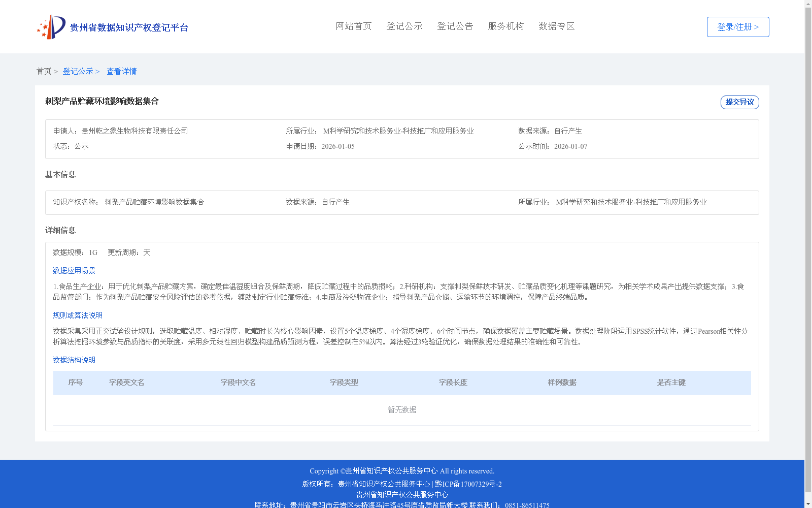Go to 首页 breadcrumb
Screen dimensions: 812x508
pos(44,71)
